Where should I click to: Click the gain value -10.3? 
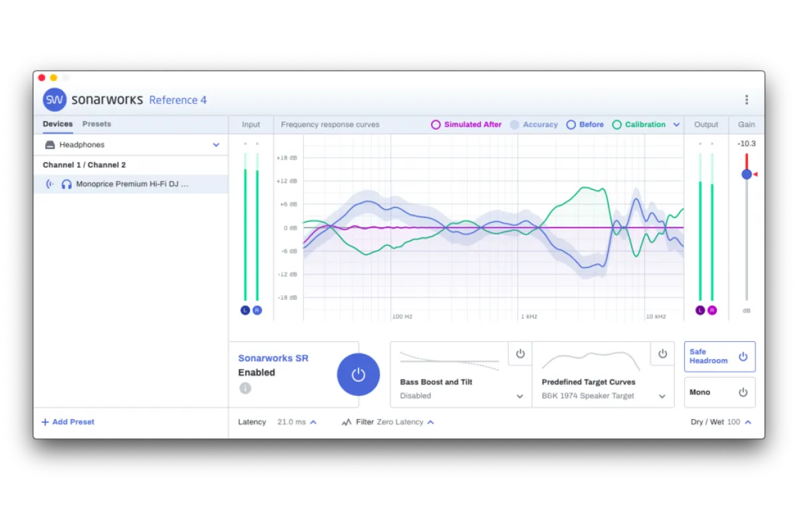(746, 144)
